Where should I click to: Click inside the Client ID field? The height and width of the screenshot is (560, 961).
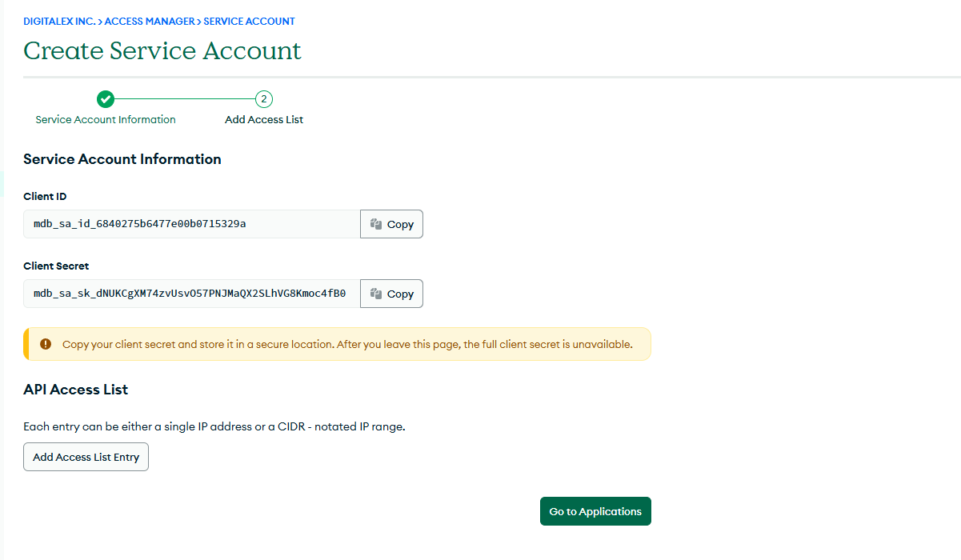click(192, 224)
